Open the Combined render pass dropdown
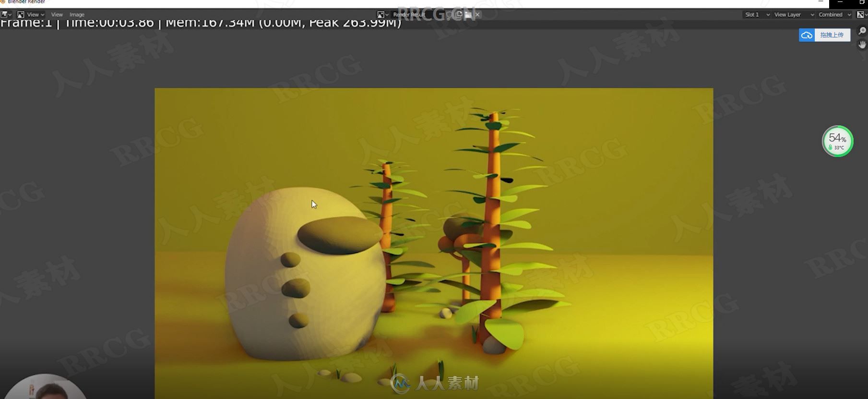 (834, 14)
